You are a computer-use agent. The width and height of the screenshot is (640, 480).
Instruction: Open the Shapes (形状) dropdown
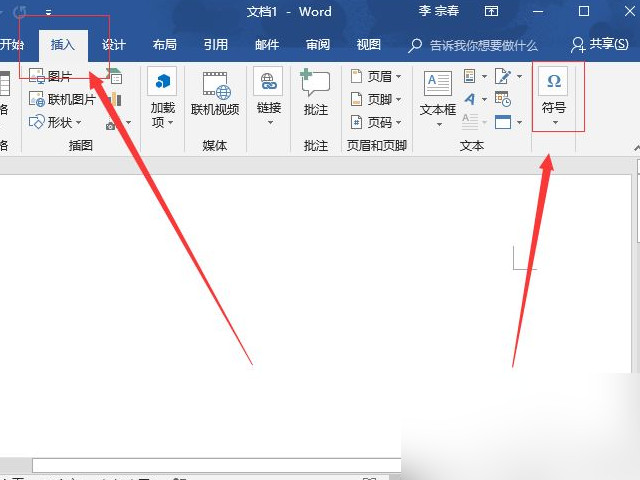55,122
